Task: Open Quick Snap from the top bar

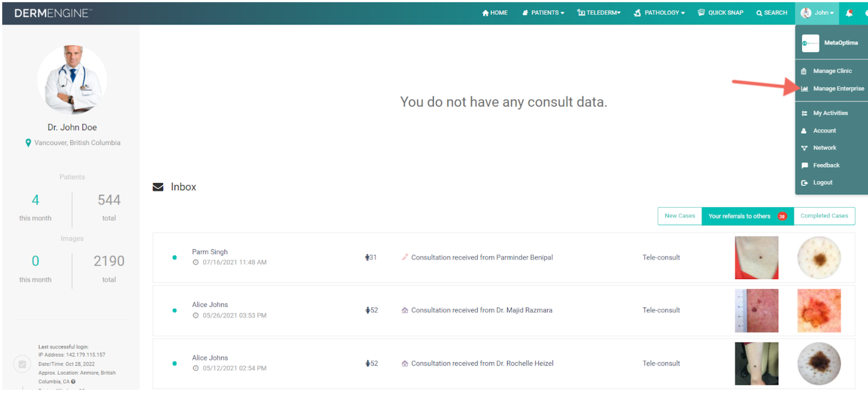Action: coord(721,13)
